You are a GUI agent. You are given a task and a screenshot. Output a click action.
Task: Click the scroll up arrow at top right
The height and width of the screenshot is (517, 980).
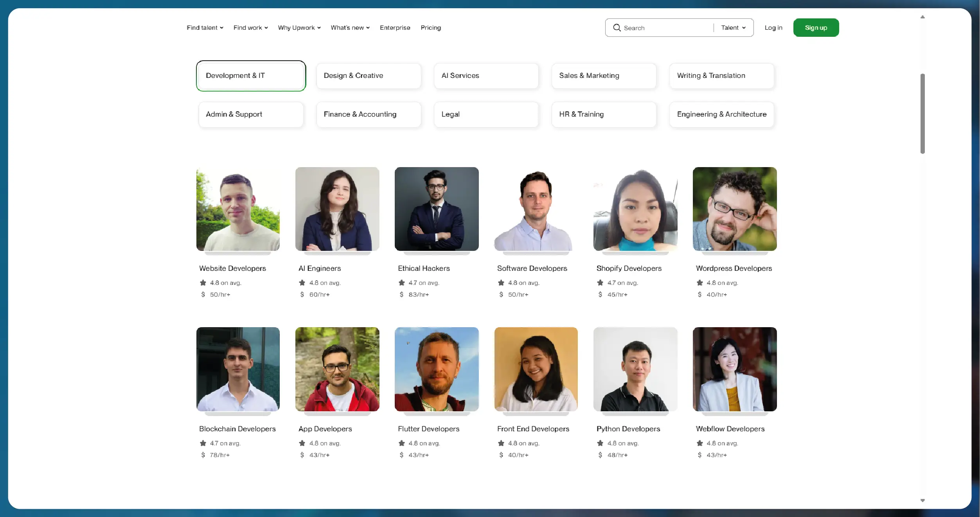(x=922, y=17)
